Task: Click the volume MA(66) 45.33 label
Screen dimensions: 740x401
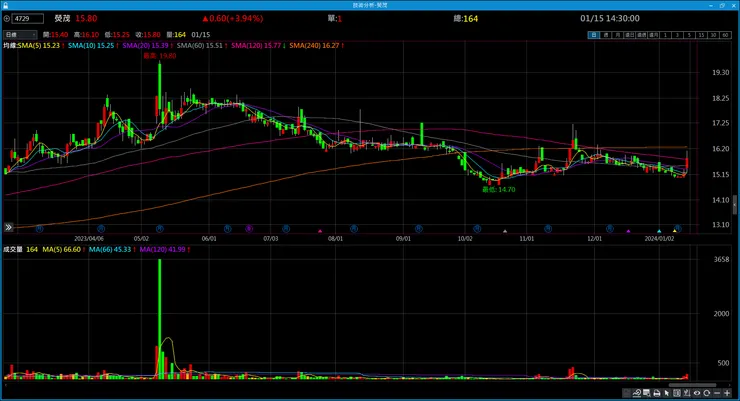Action: (109, 249)
